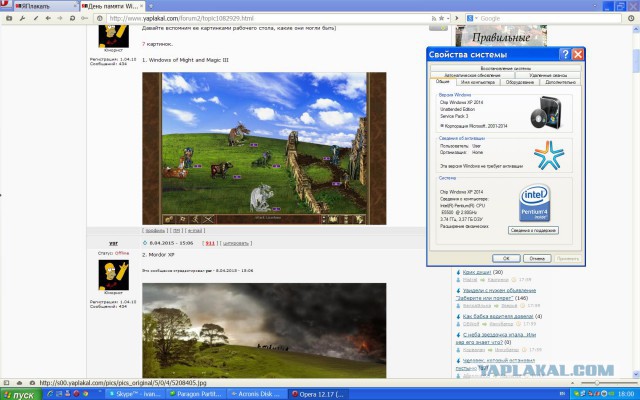Open sidebar topic Увидели с мужем объявление
The image size is (640, 400).
point(496,294)
